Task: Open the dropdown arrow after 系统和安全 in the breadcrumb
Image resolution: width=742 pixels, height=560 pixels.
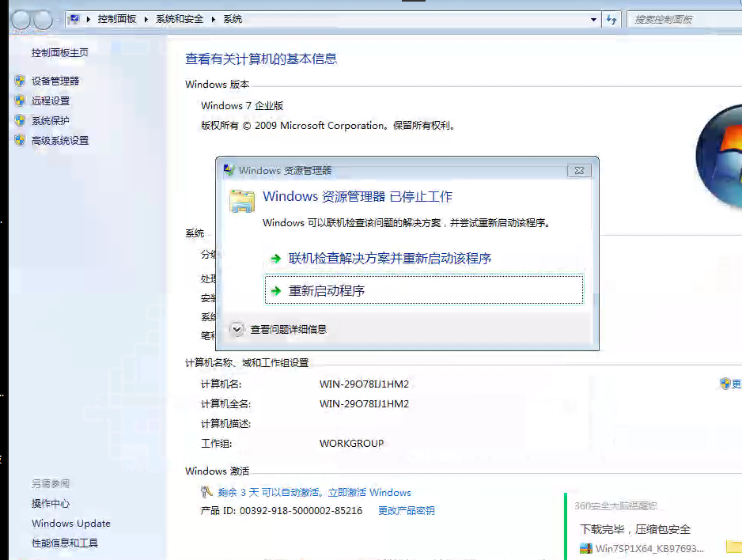Action: 214,20
